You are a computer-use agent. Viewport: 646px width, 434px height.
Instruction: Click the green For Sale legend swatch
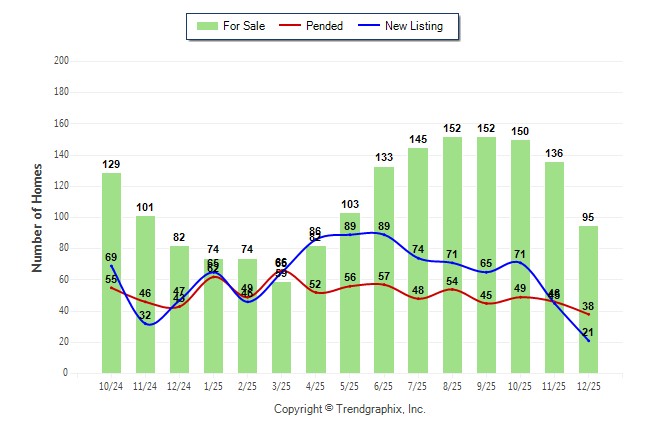point(208,26)
